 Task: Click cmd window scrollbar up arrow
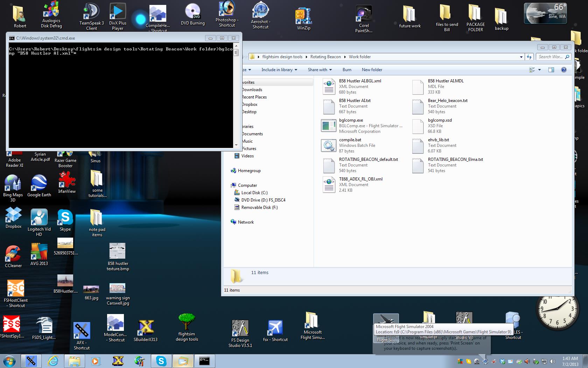(236, 46)
